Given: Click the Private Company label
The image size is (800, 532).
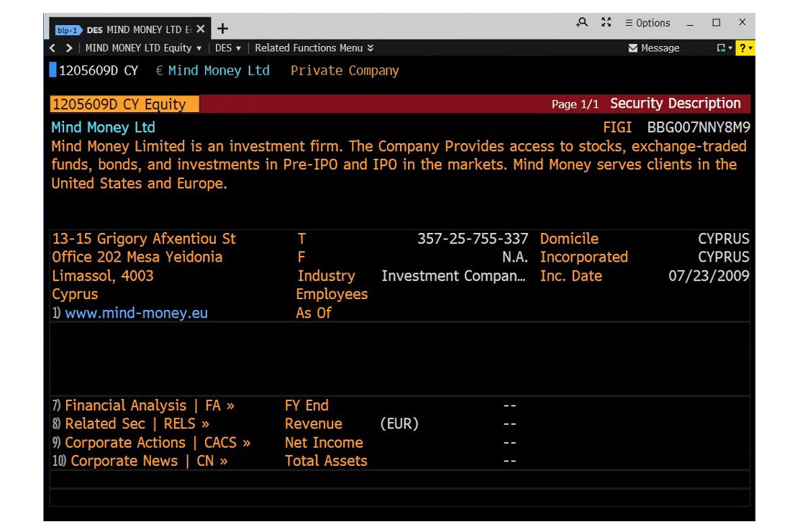Looking at the screenshot, I should click(x=345, y=70).
